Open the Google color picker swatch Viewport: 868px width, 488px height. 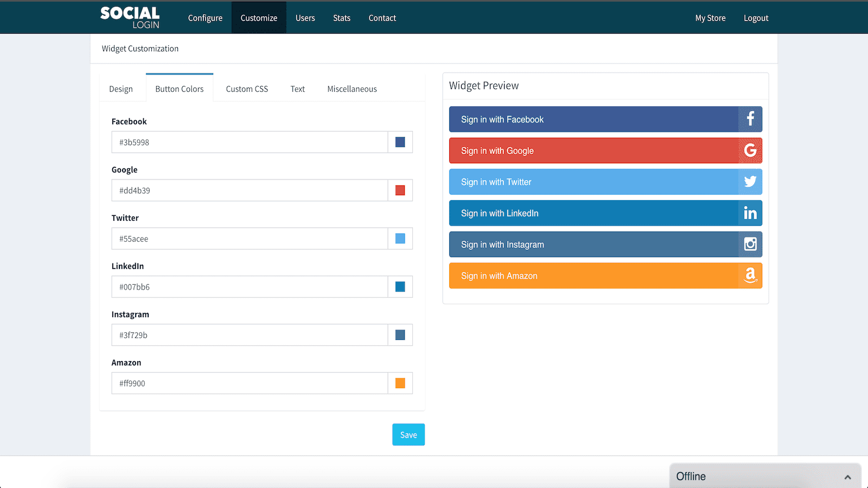[400, 190]
